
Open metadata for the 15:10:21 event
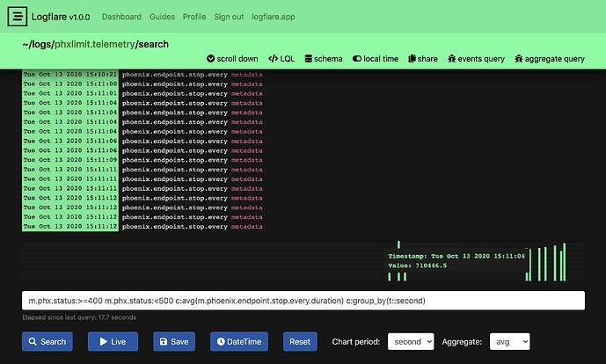(x=247, y=75)
